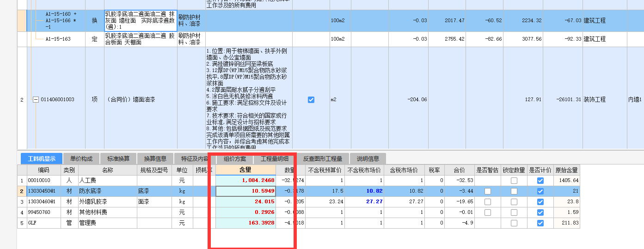The width and height of the screenshot is (644, 249).
Task: Select original content value 1405.64
Action: (567, 180)
